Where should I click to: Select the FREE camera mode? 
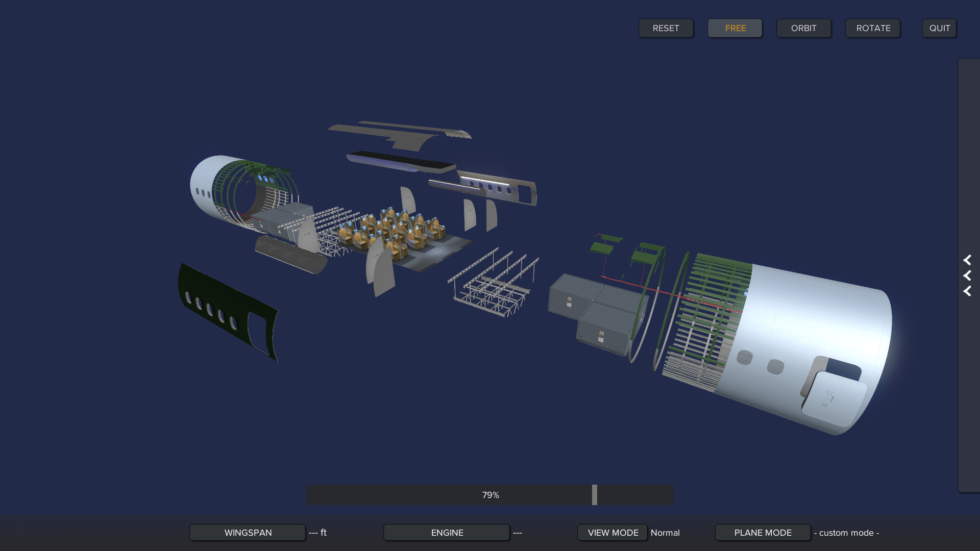pos(735,28)
